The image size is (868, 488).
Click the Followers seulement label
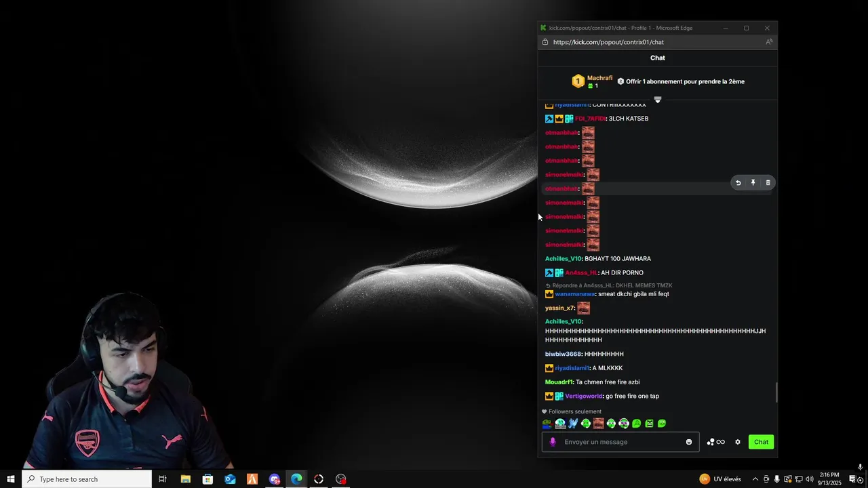[574, 411]
